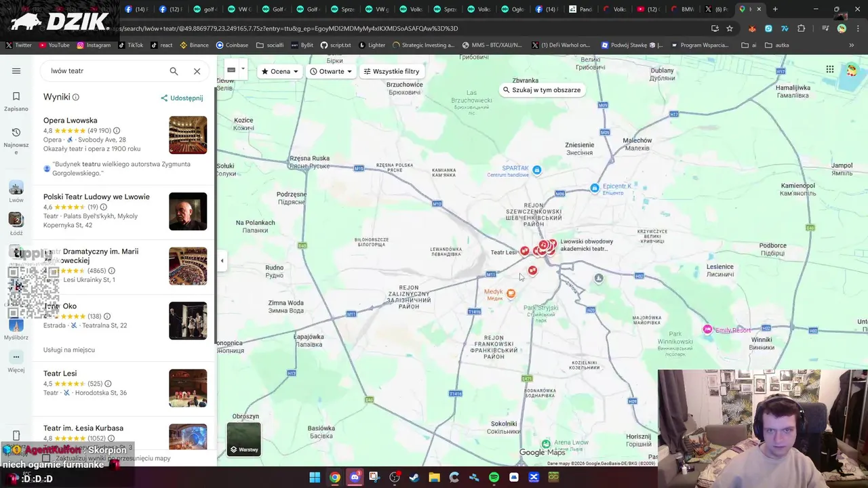Expand the Otwarte hours filter dropdown
Image resolution: width=868 pixels, height=488 pixels.
pyautogui.click(x=331, y=71)
